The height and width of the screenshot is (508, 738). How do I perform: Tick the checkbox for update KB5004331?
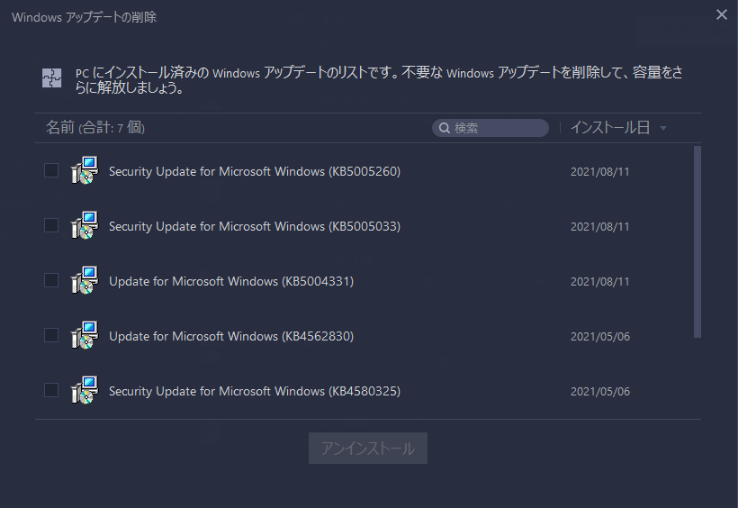(x=51, y=281)
